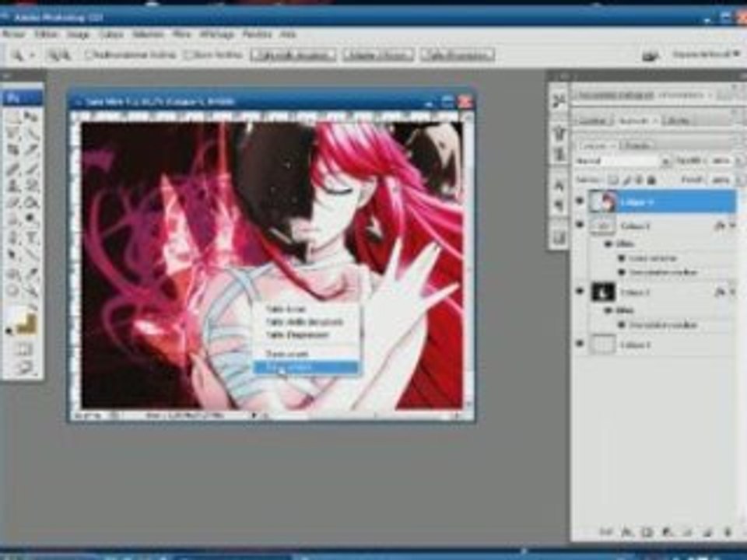Select the Slice tool
The width and height of the screenshot is (747, 560).
pyautogui.click(x=31, y=150)
